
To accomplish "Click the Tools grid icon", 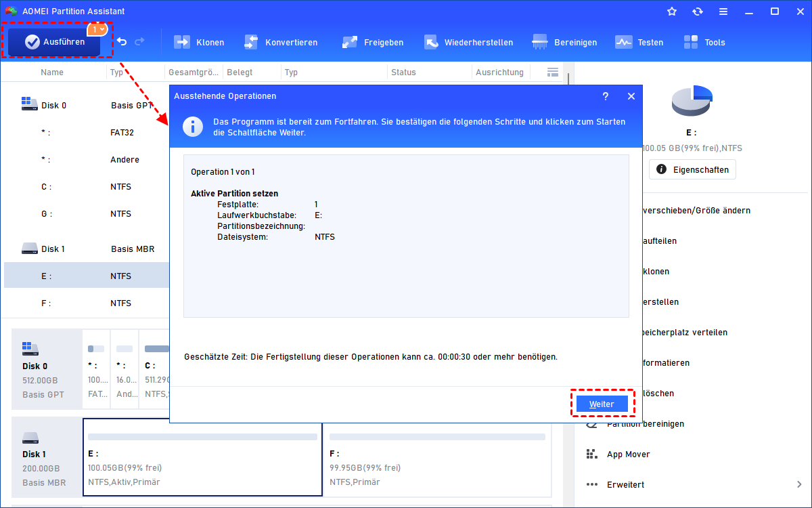I will [691, 42].
